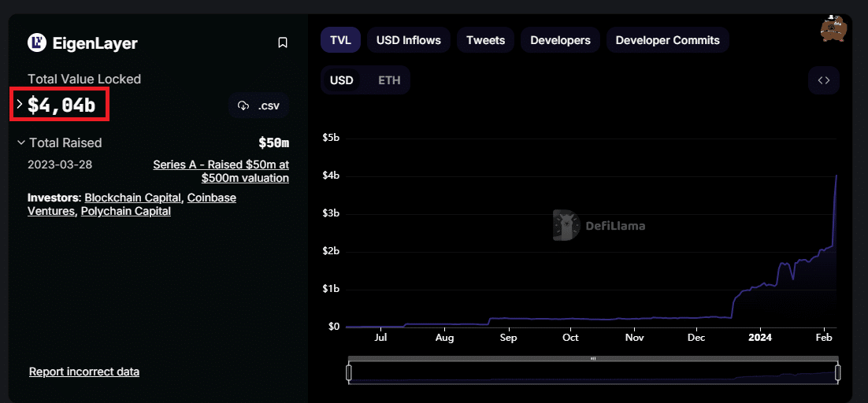Click the $50m total raised amount

click(x=273, y=143)
